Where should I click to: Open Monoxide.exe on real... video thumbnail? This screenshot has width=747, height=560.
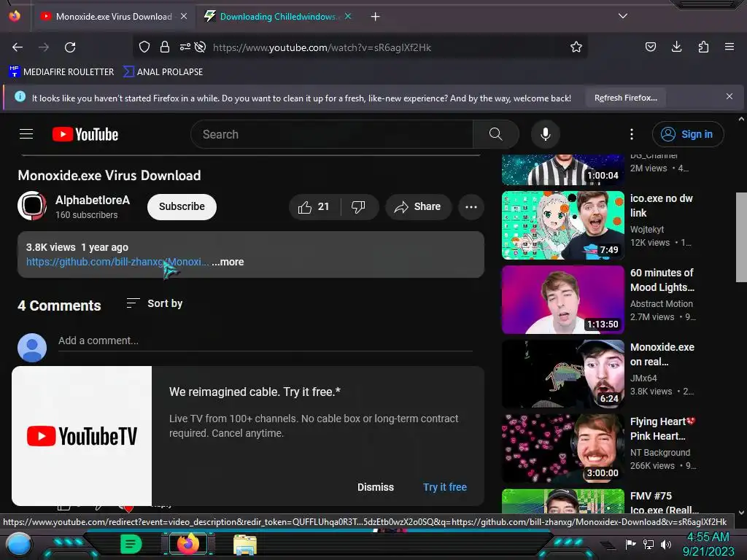click(x=562, y=374)
